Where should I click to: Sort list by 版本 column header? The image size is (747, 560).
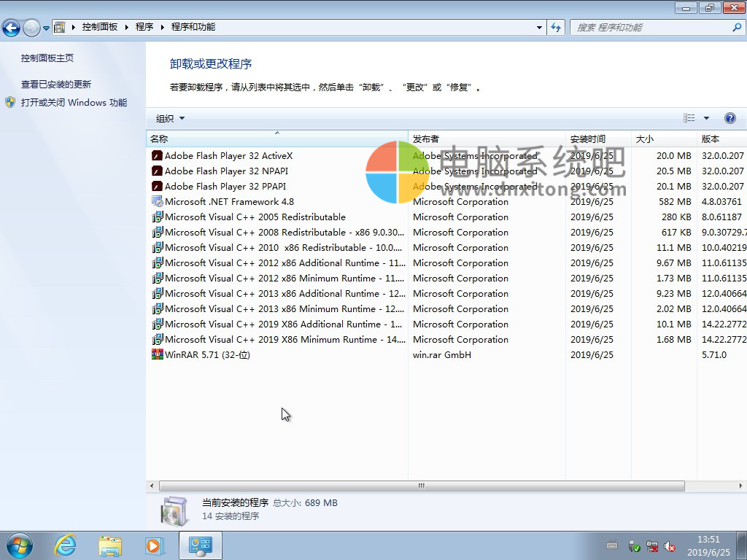[721, 139]
